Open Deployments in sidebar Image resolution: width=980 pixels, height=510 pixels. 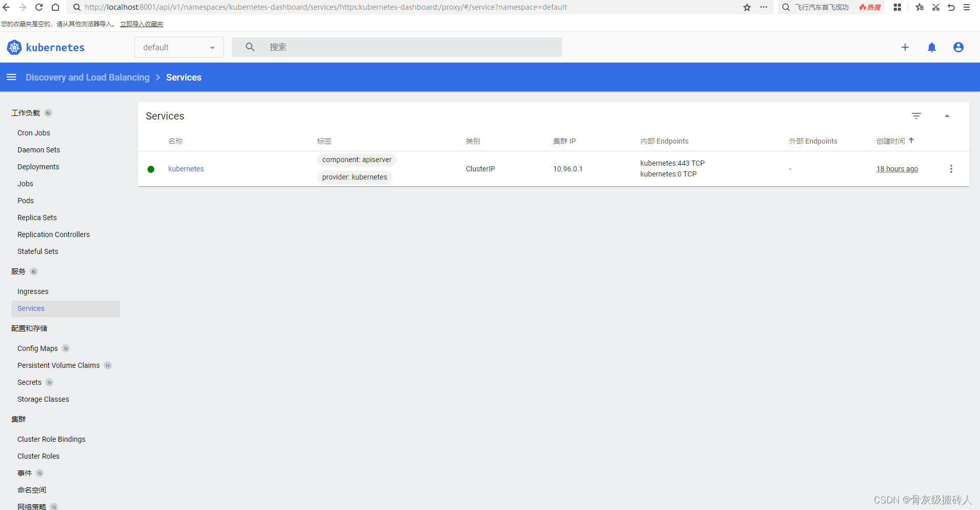tap(38, 167)
